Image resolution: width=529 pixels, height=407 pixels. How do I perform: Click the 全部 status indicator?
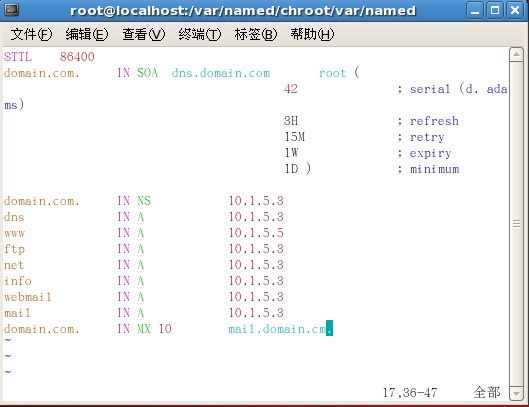[x=487, y=392]
